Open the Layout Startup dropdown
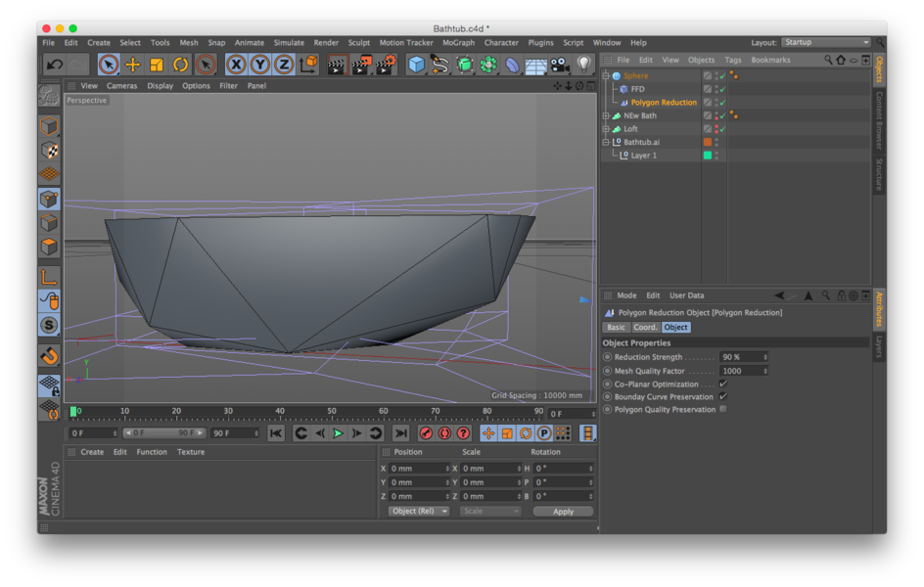 [825, 42]
